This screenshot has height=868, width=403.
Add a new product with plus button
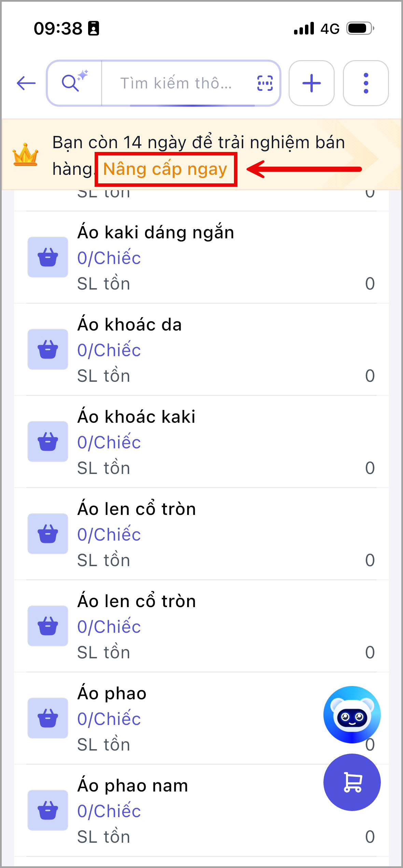coord(311,83)
